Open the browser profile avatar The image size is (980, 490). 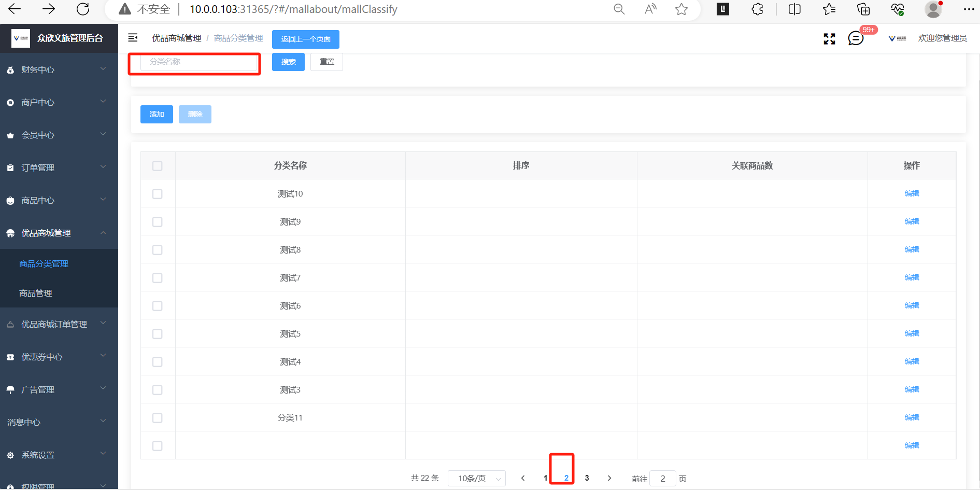[933, 9]
